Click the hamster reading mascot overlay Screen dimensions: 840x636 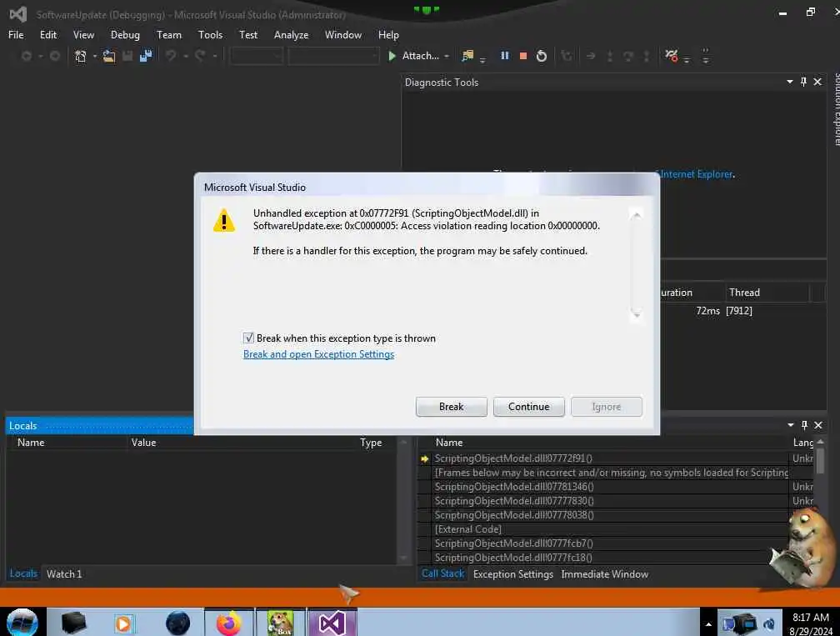pyautogui.click(x=802, y=547)
